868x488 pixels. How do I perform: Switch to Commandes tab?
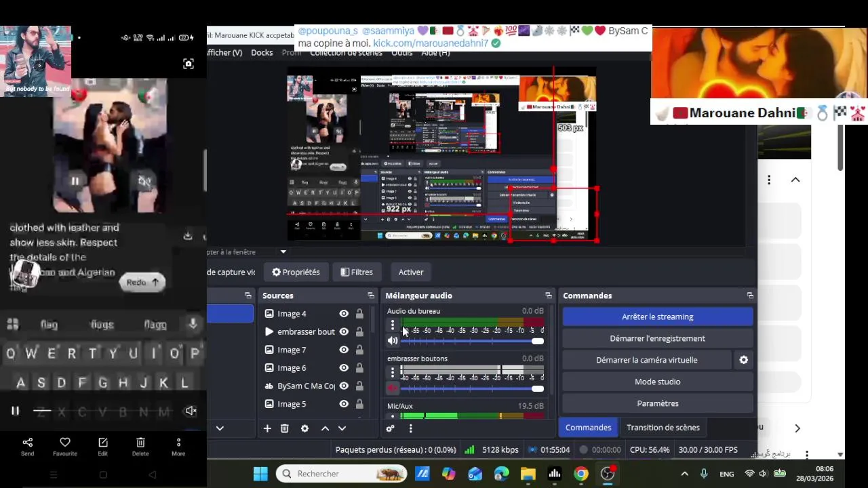coord(588,428)
